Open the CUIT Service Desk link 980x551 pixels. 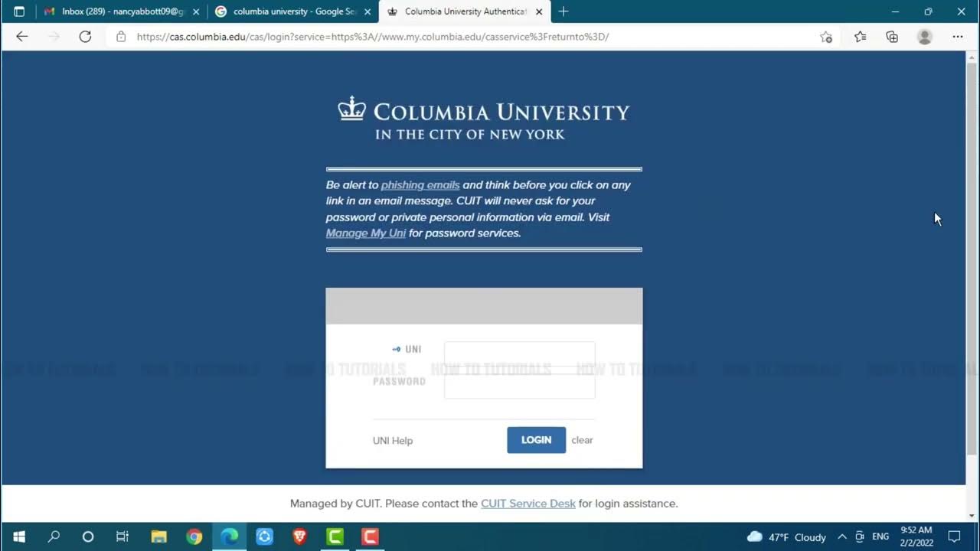point(528,504)
